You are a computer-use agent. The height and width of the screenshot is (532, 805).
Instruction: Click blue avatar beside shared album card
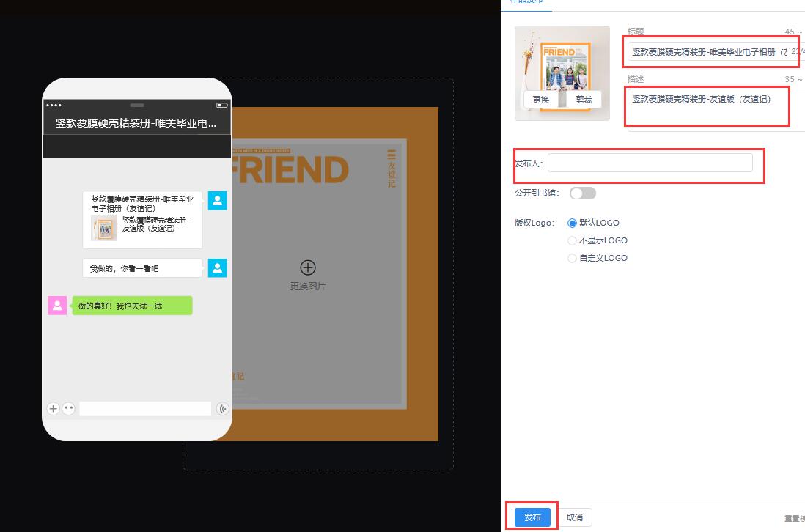pos(217,201)
